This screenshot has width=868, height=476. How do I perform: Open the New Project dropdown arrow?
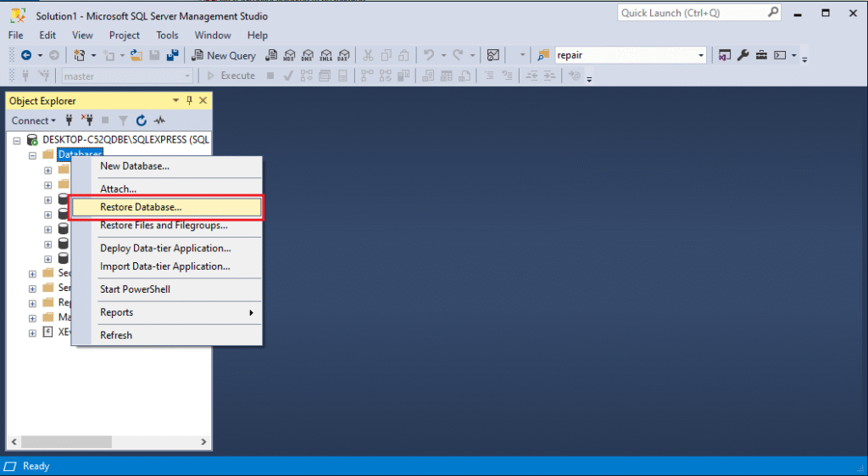click(x=93, y=55)
